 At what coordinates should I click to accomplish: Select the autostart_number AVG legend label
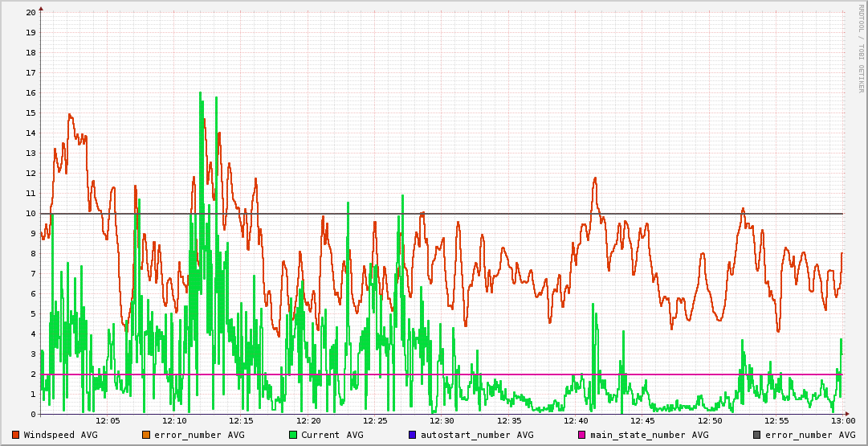(x=477, y=435)
